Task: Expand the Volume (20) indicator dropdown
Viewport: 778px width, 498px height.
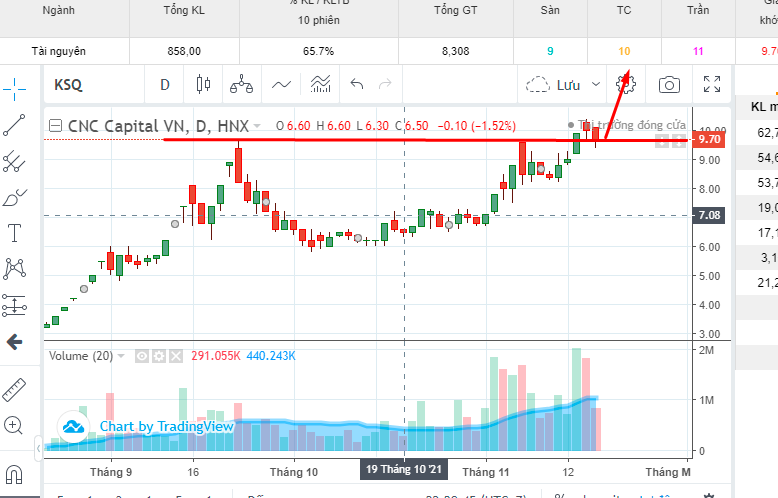Action: point(121,356)
